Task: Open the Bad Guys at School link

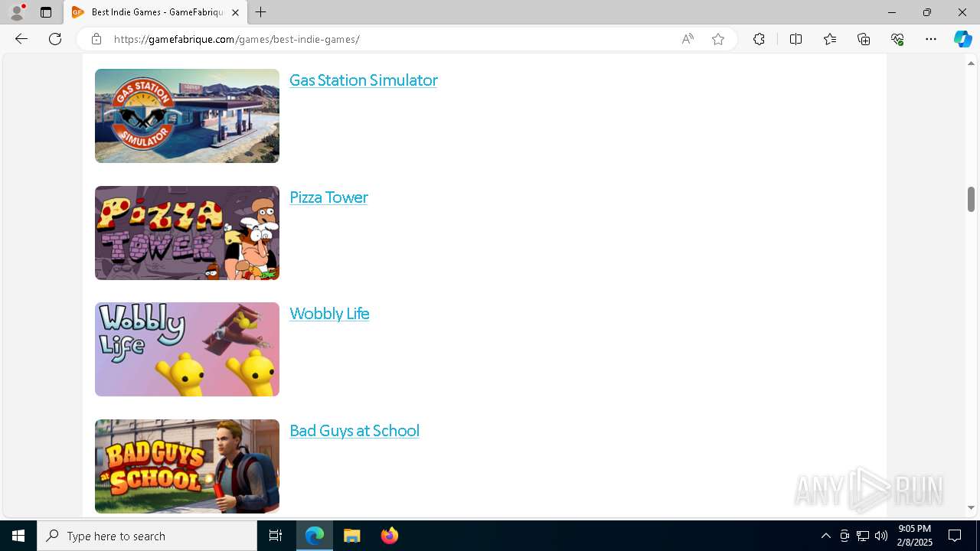Action: (x=354, y=431)
